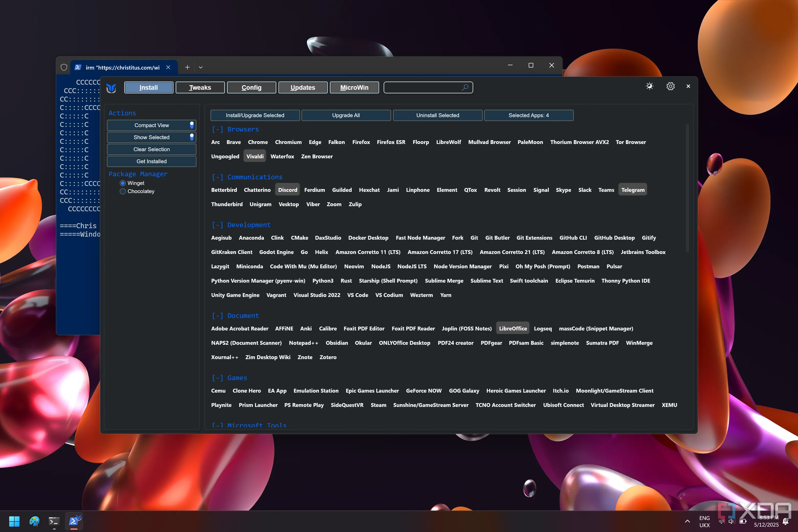The height and width of the screenshot is (532, 798).
Task: Click the Upgrade All button
Action: [x=346, y=115]
